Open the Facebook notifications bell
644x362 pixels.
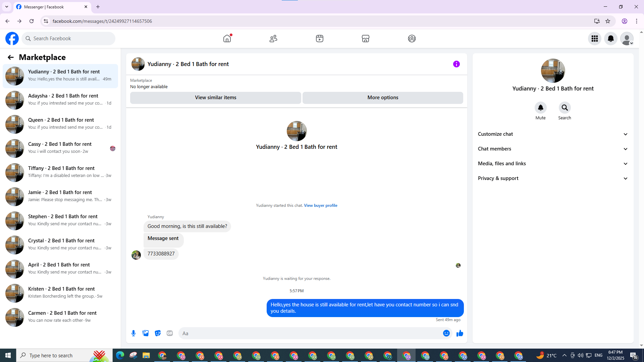click(x=610, y=39)
